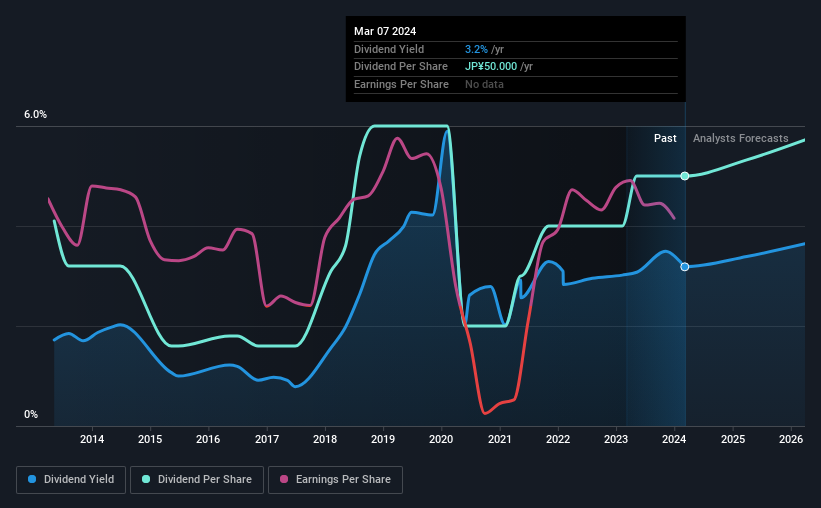821x508 pixels.
Task: Toggle the Earnings Per Share legend button
Action: (336, 479)
